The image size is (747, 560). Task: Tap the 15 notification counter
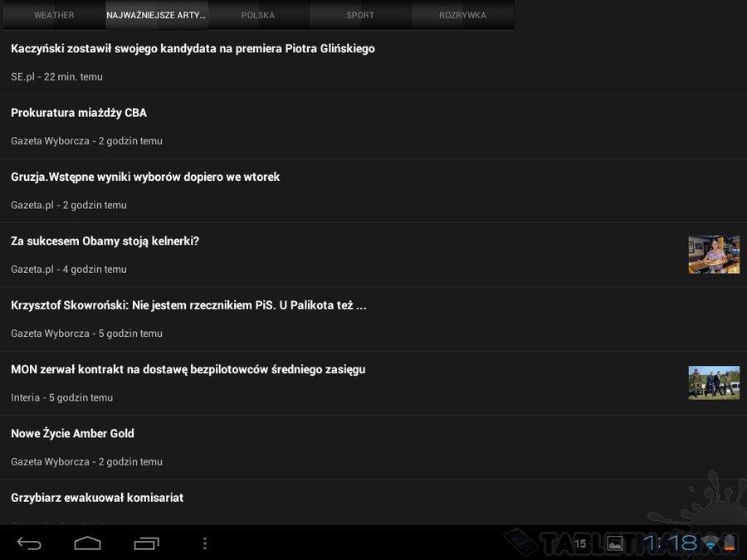coord(580,543)
